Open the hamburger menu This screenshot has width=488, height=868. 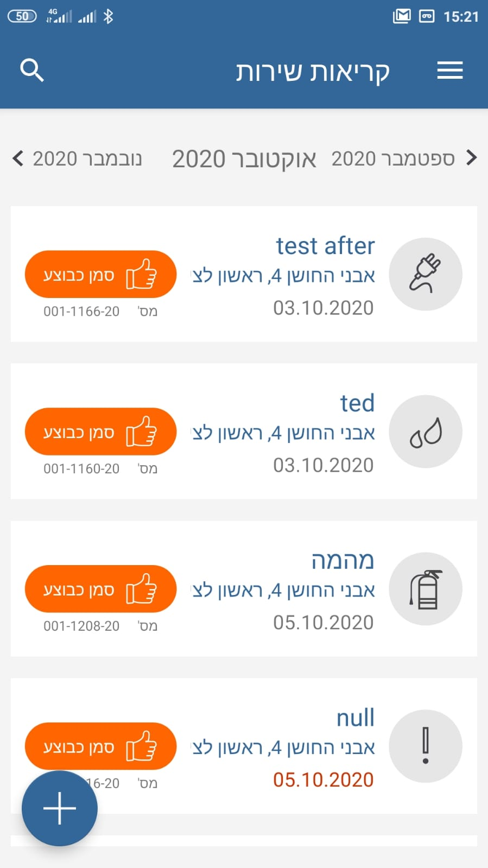(449, 71)
